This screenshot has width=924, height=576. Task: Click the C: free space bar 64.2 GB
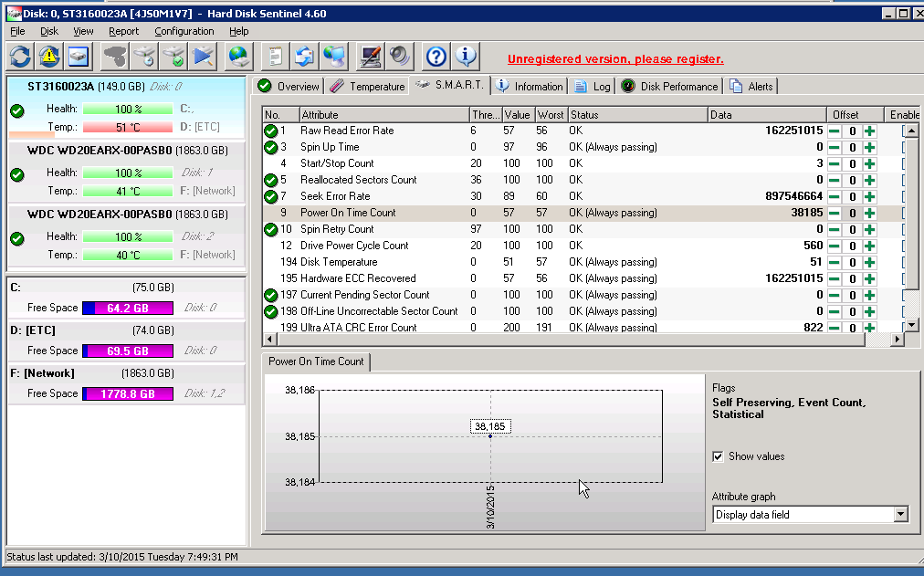coord(128,308)
